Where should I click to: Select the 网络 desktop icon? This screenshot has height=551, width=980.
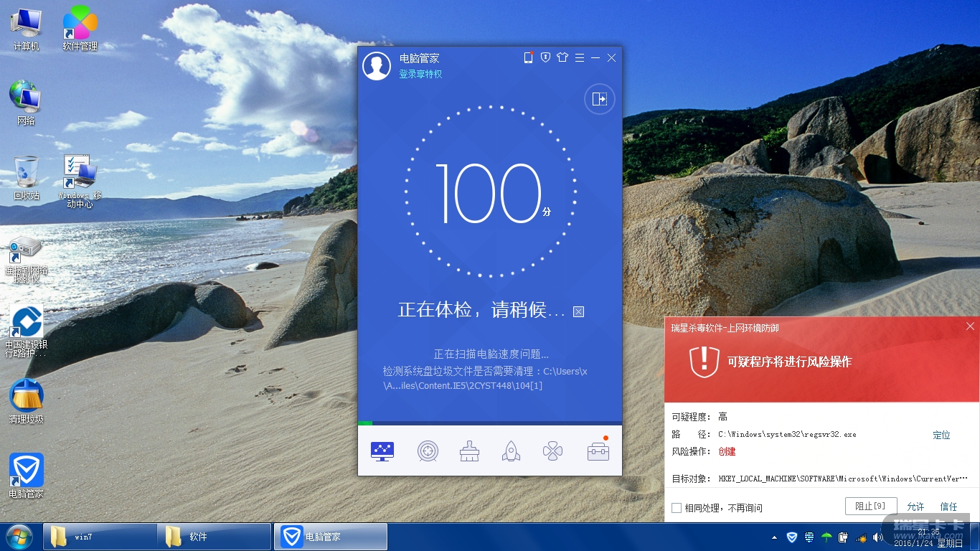tap(26, 103)
